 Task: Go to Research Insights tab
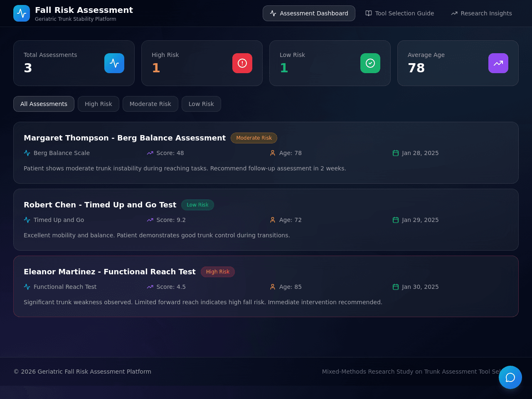point(481,13)
